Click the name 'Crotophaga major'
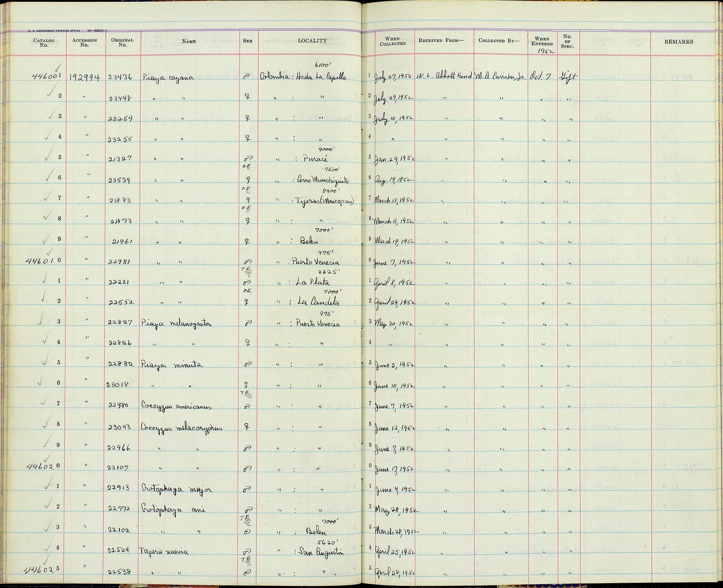This screenshot has width=723, height=588. [176, 489]
